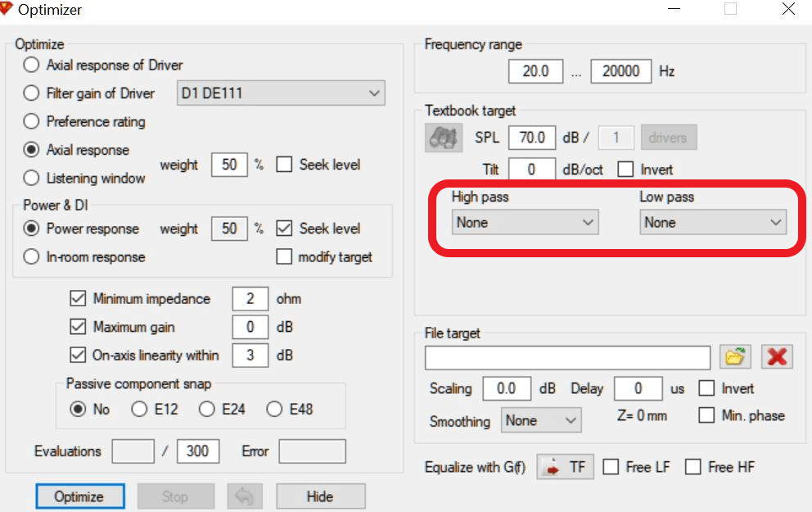The width and height of the screenshot is (812, 512).
Task: Select the Preference rating radio button
Action: point(31,121)
